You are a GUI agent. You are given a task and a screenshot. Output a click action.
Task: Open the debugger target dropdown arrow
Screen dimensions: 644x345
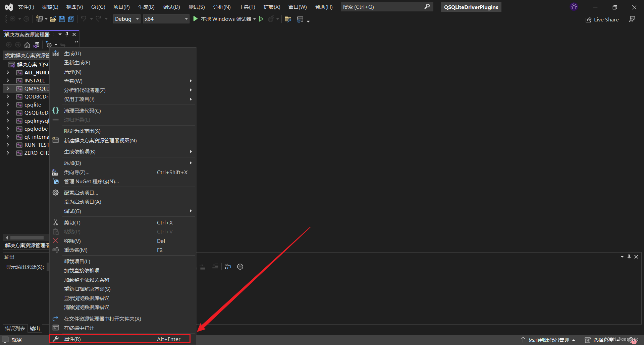point(255,19)
